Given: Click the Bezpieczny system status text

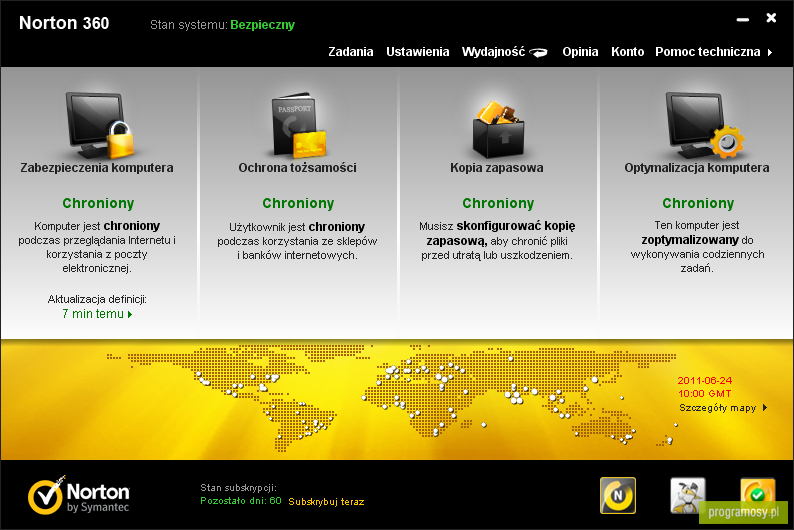Looking at the screenshot, I should (262, 25).
